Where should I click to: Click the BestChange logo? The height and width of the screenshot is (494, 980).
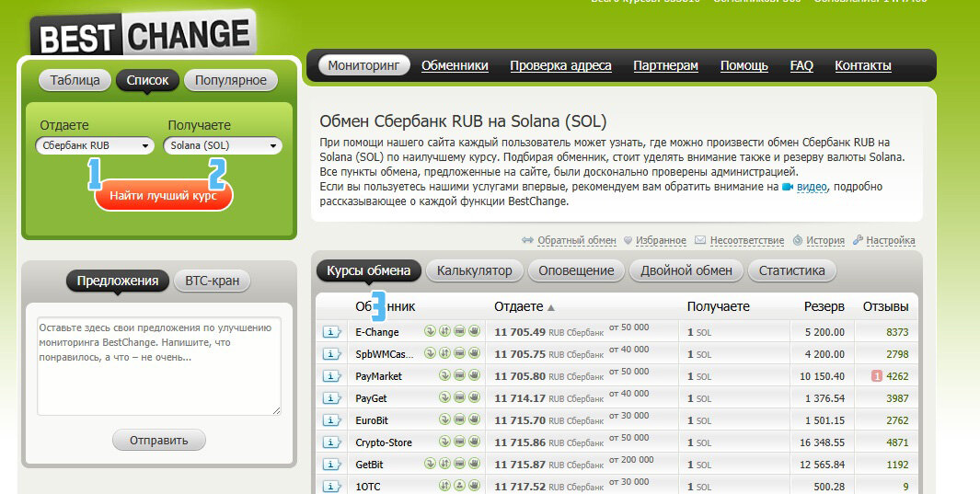pos(144,34)
